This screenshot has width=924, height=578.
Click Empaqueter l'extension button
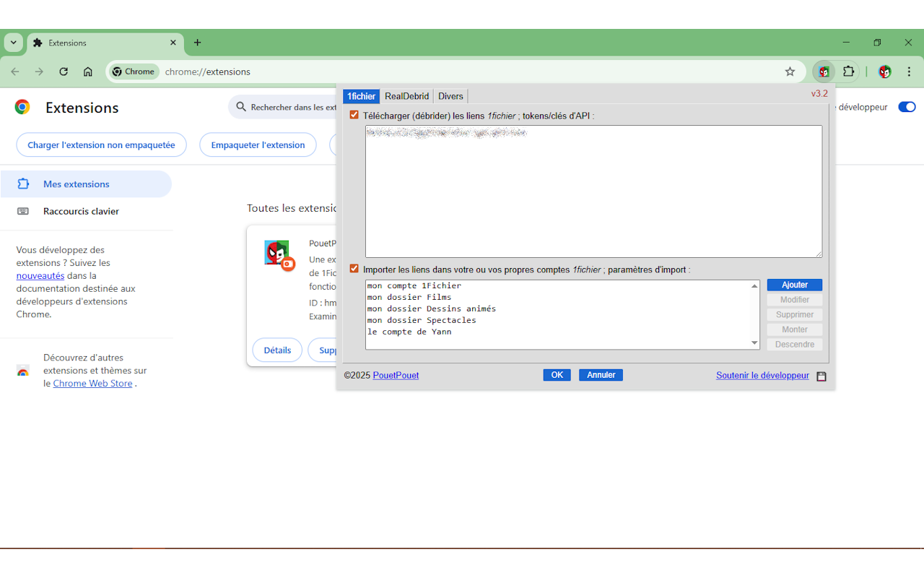point(258,144)
